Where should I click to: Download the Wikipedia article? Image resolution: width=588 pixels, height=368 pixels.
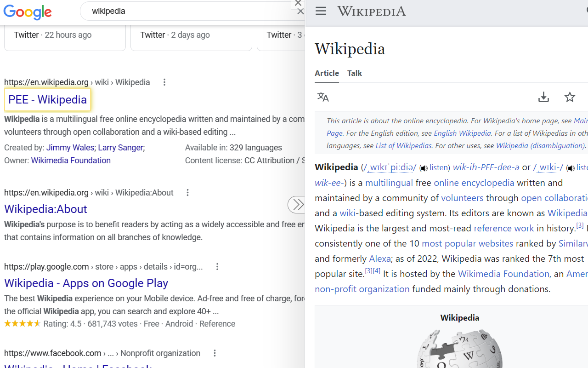tap(543, 97)
